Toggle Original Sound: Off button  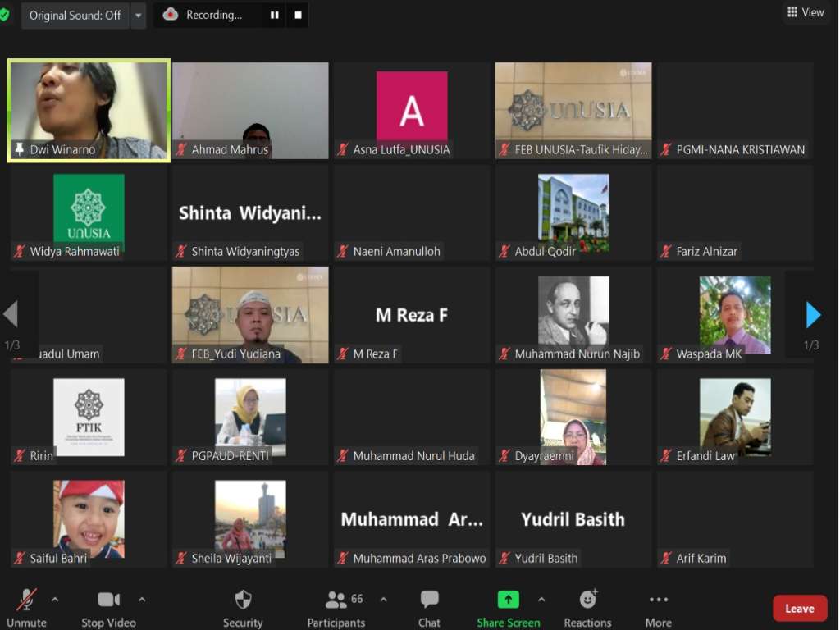(x=75, y=15)
